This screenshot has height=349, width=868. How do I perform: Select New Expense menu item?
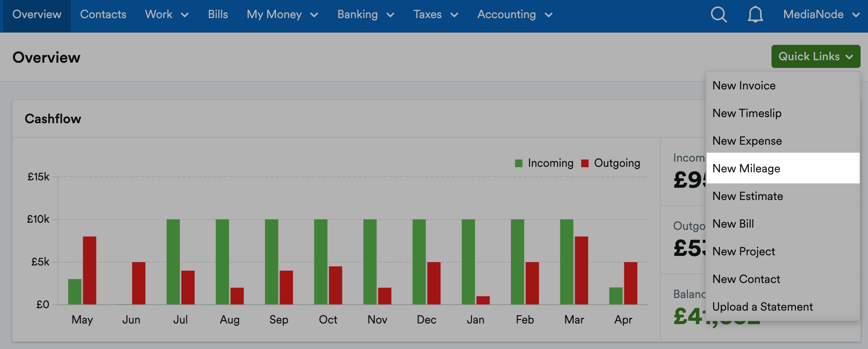pyautogui.click(x=747, y=141)
